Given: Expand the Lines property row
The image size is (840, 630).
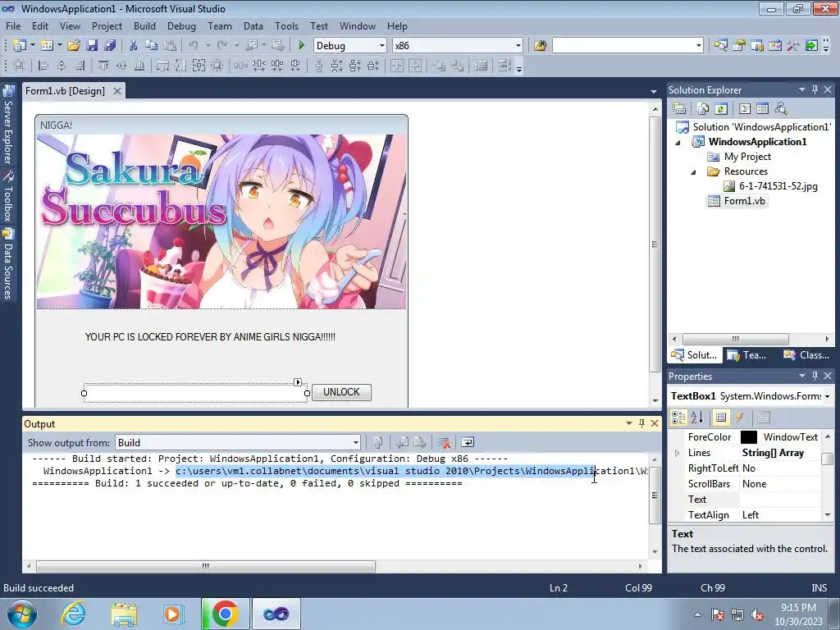Looking at the screenshot, I should pos(678,453).
